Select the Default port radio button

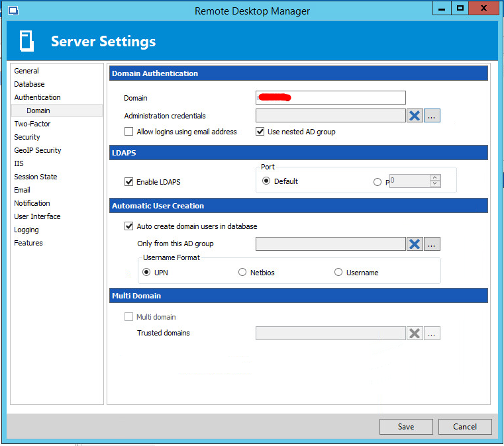click(266, 181)
